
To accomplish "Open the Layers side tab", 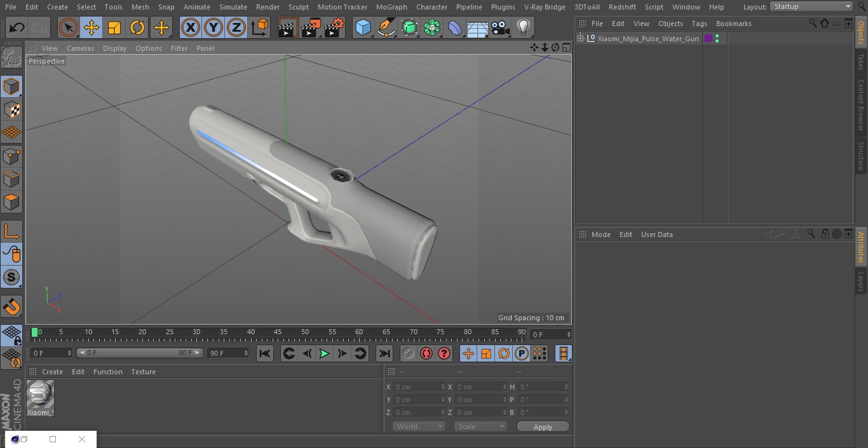I will pos(861,281).
